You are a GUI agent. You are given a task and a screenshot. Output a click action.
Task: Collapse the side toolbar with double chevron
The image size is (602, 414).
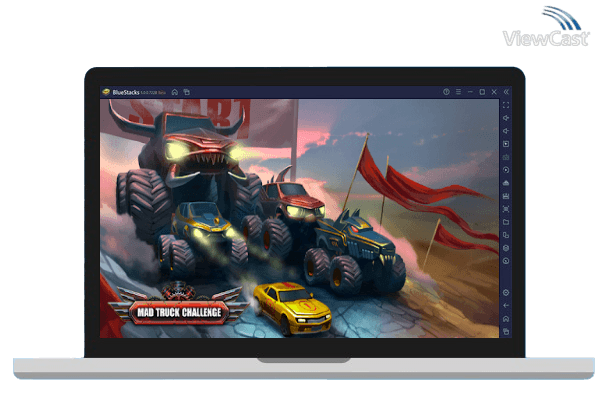pyautogui.click(x=506, y=92)
